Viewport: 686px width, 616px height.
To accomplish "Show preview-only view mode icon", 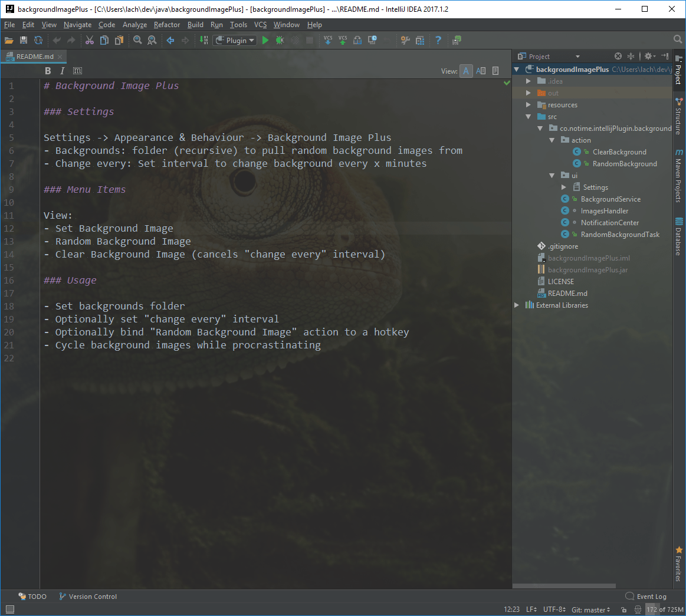I will (495, 71).
